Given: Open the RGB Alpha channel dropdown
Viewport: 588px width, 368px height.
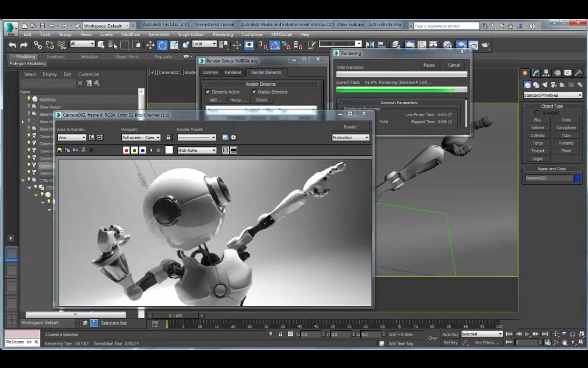Looking at the screenshot, I should [x=197, y=150].
